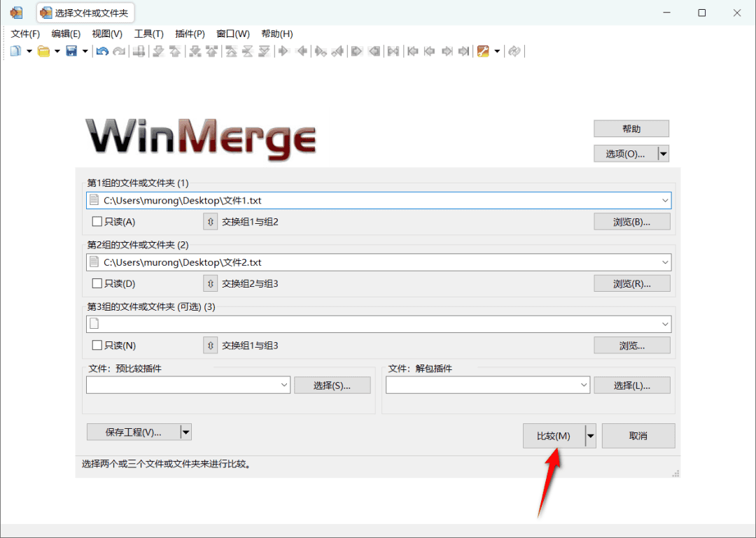Click the First Difference toolbar icon
This screenshot has height=538, width=756.
pos(232,50)
